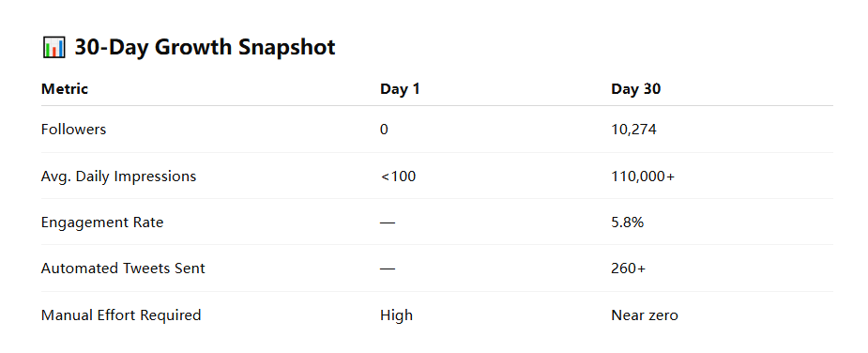Click the Day 30 column header
This screenshot has height=353, width=868.
point(635,88)
